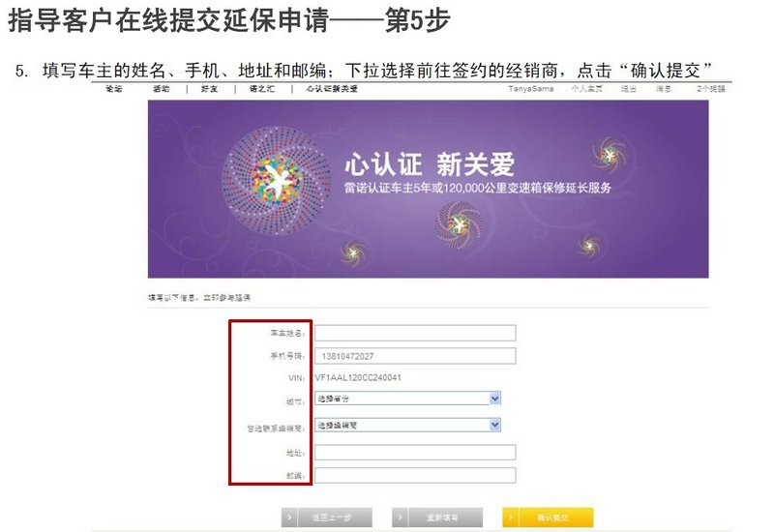Screen dimensions: 774x532
Task: Click the TanyaSama username link
Action: tap(531, 89)
